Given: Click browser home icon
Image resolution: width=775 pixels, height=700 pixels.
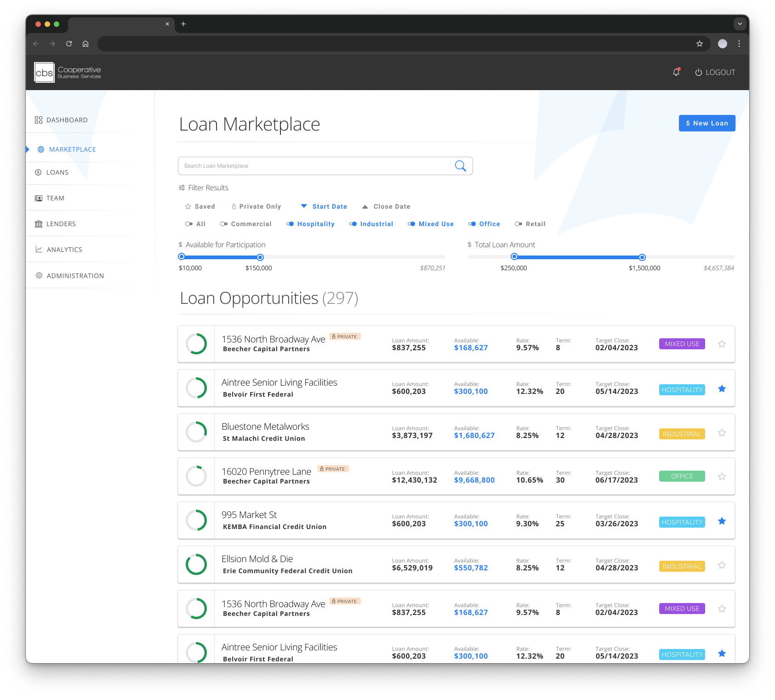Looking at the screenshot, I should [85, 44].
